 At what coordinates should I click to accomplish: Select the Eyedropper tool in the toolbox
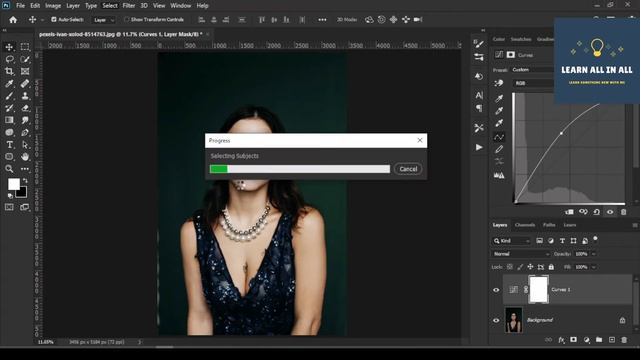click(9, 84)
